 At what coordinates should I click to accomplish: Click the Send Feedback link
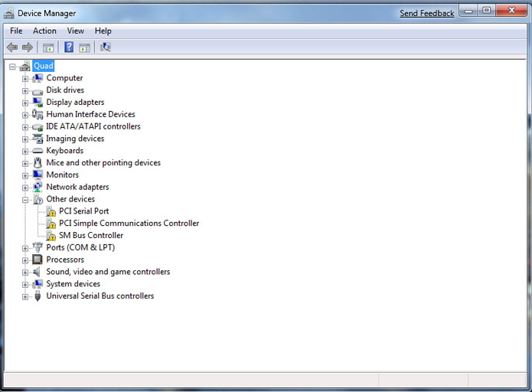(x=426, y=14)
